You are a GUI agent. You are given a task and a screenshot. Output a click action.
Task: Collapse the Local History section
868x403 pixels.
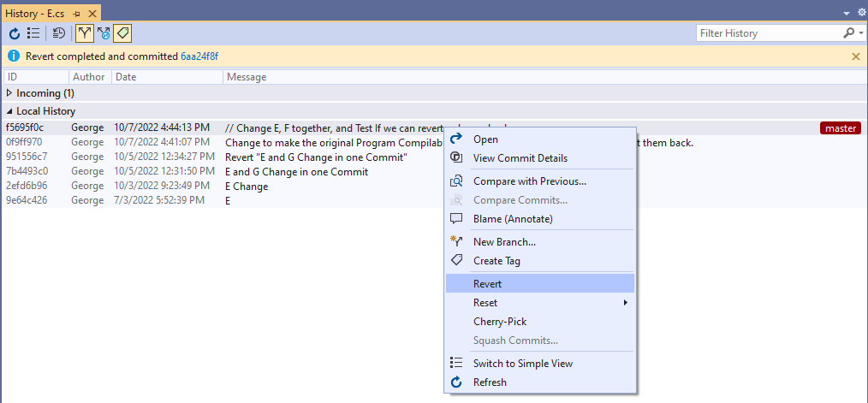tap(9, 111)
